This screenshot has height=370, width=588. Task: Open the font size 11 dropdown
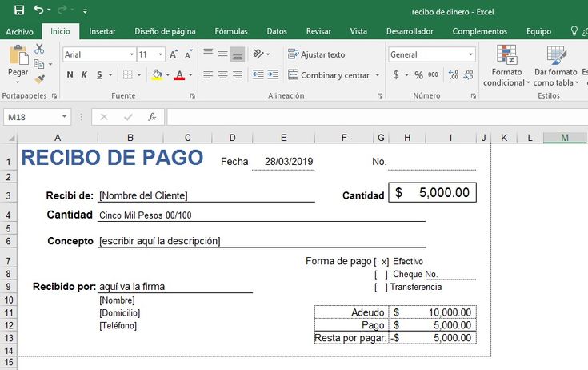pyautogui.click(x=161, y=54)
